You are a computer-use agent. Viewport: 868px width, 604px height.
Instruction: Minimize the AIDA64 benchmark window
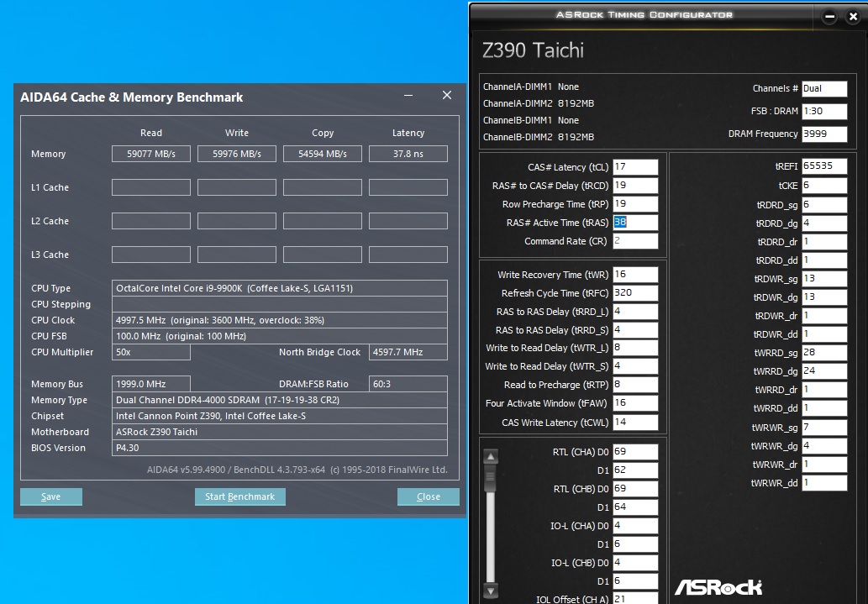[408, 95]
